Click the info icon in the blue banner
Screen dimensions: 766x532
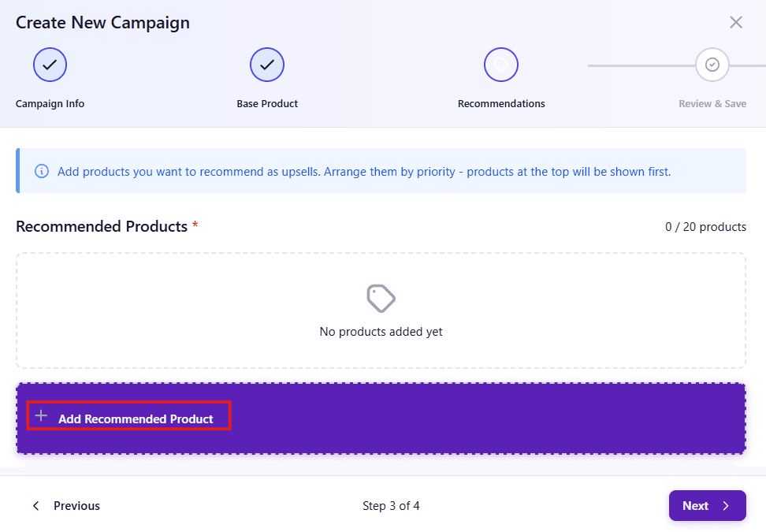(x=42, y=171)
